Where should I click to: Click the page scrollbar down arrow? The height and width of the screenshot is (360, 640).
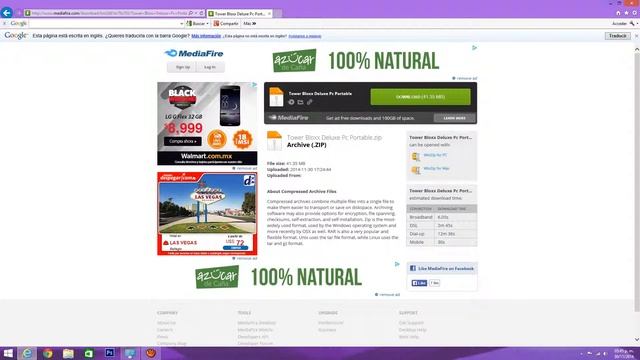click(x=637, y=339)
